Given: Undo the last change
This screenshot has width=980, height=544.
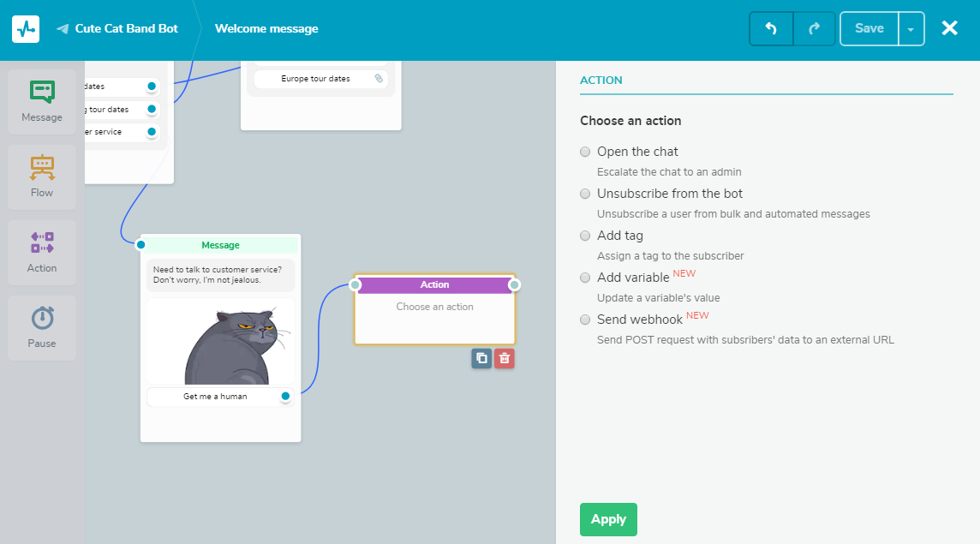Looking at the screenshot, I should 771,29.
